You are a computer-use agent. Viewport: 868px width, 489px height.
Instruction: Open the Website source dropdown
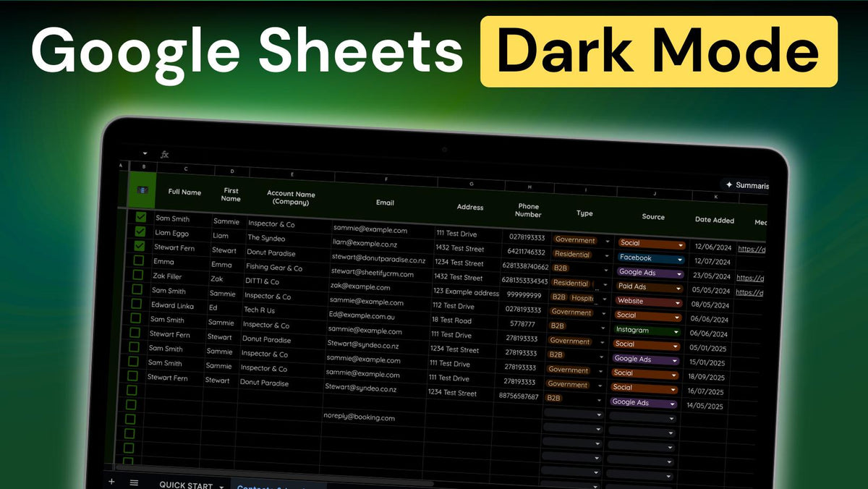[677, 302]
